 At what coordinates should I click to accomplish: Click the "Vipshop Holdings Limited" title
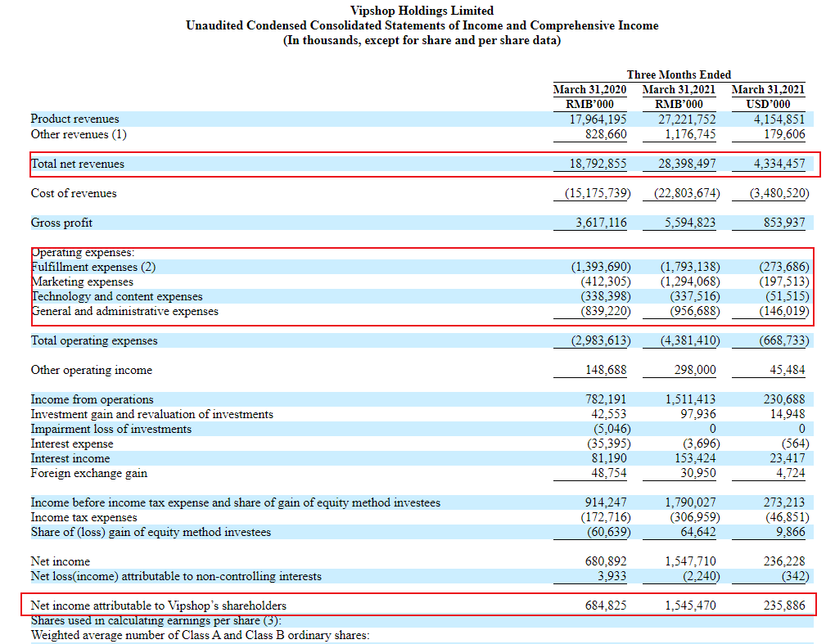click(x=422, y=11)
